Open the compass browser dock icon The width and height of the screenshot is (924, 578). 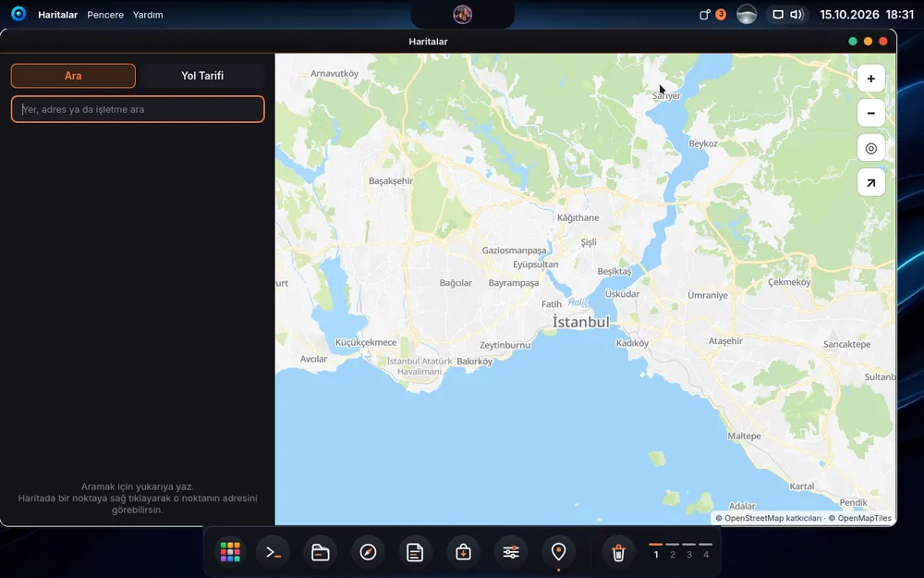tap(369, 553)
